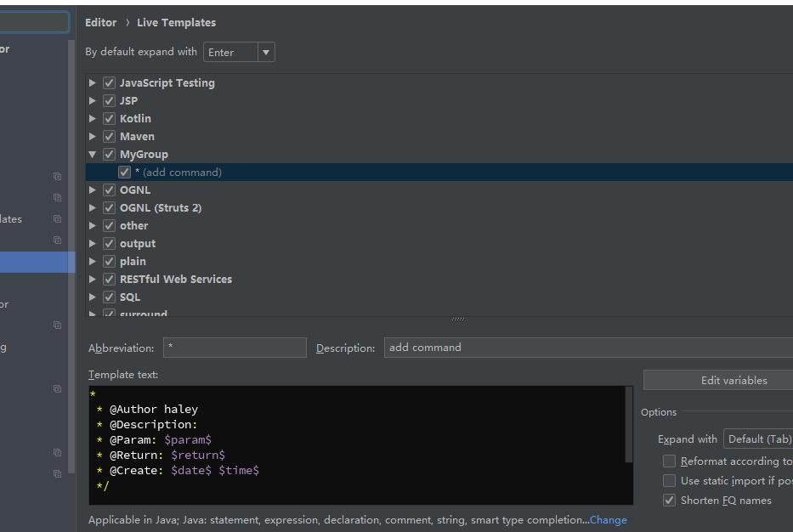
Task: Uncheck the output group checkbox
Action: pos(109,243)
